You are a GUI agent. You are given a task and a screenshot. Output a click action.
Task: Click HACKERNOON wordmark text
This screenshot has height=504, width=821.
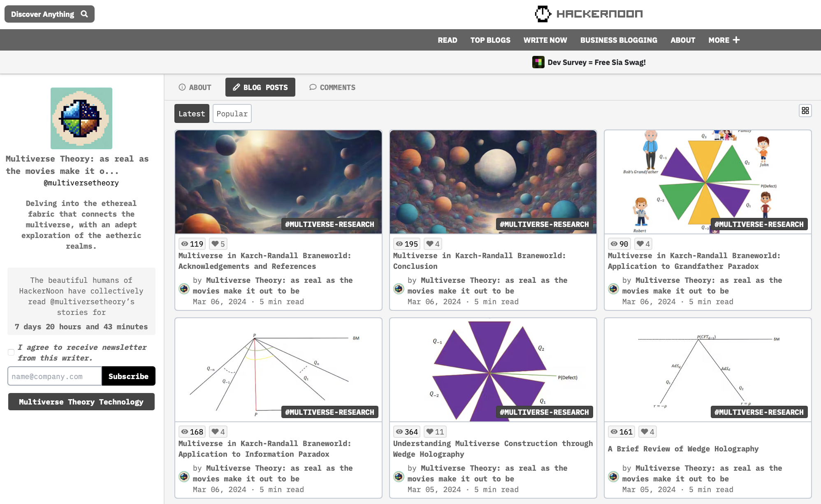click(x=599, y=14)
